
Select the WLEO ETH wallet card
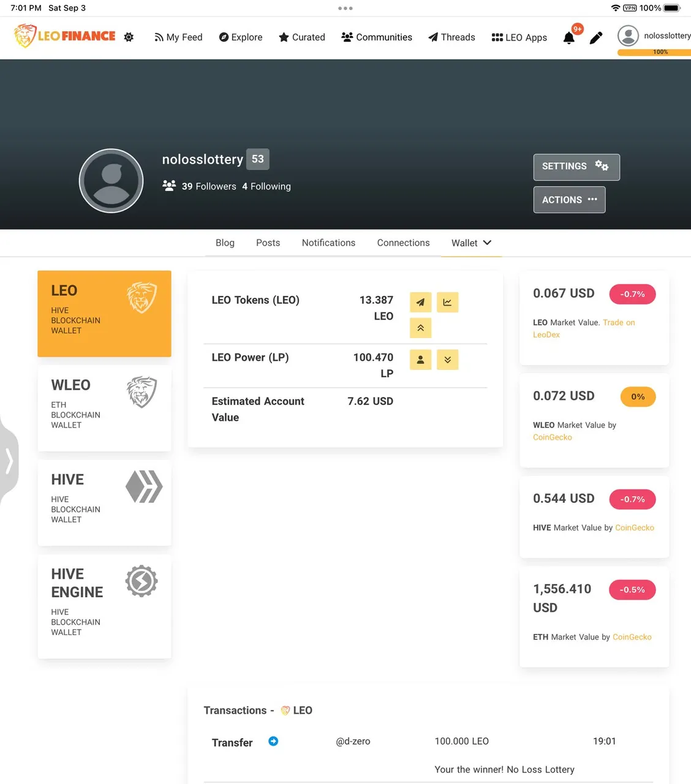[x=104, y=409]
